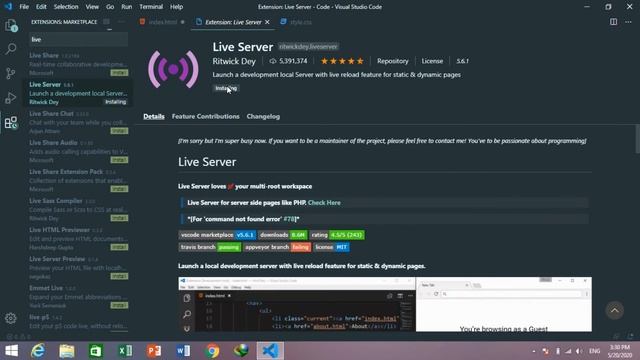Open the Selection menu
The height and width of the screenshot is (360, 640).
click(66, 7)
